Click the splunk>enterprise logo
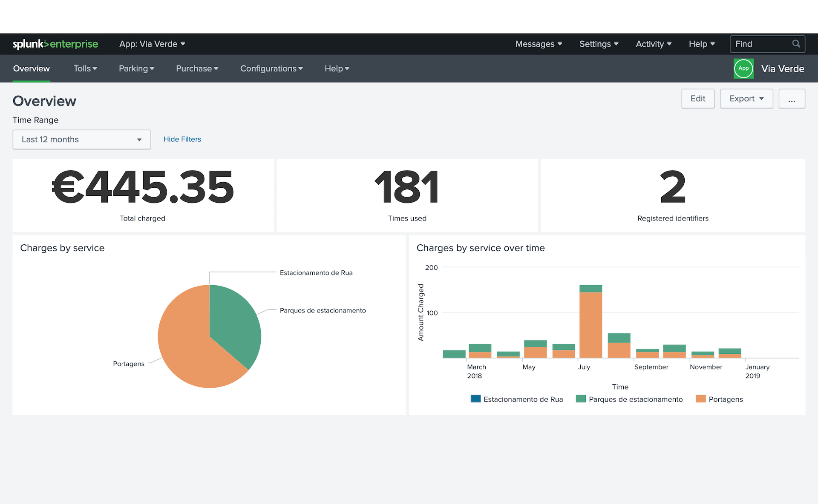This screenshot has width=818, height=504. 55,44
